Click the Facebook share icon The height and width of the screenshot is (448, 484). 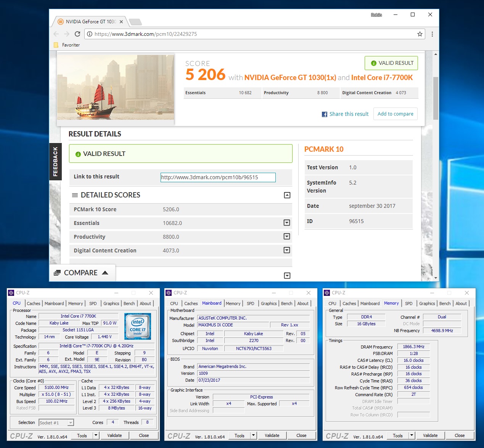(x=325, y=114)
